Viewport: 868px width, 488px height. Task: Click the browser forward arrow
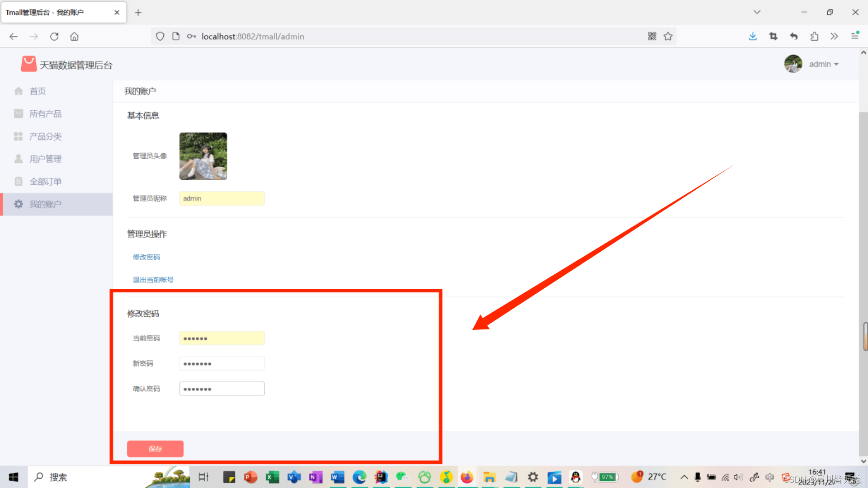pyautogui.click(x=34, y=37)
